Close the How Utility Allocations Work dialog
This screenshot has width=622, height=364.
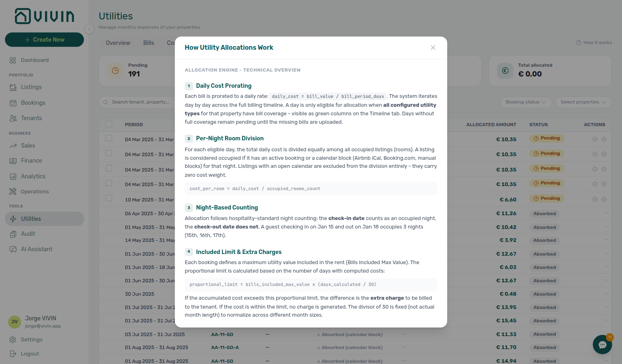(433, 48)
